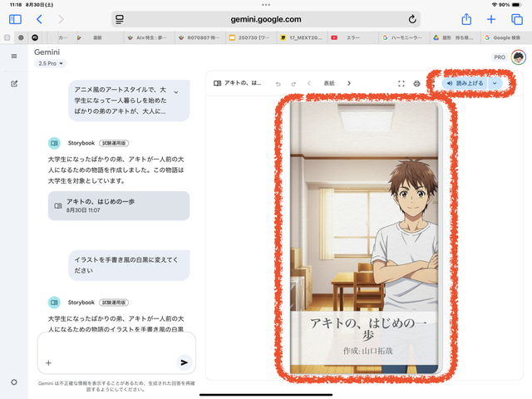Open the plus attachment menu

point(48,363)
